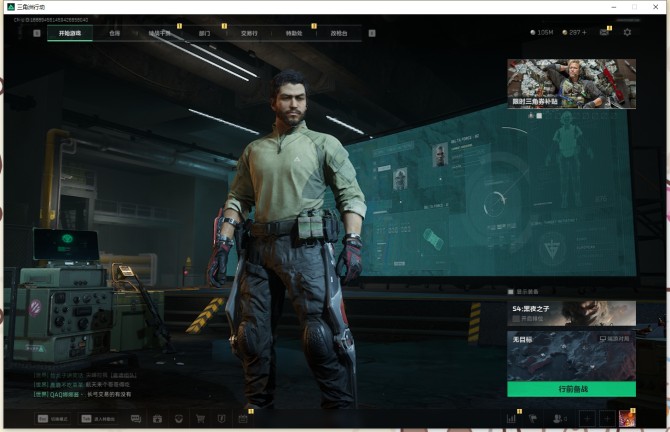Click the 端游对局 match type label
The image size is (670, 432).
614,339
